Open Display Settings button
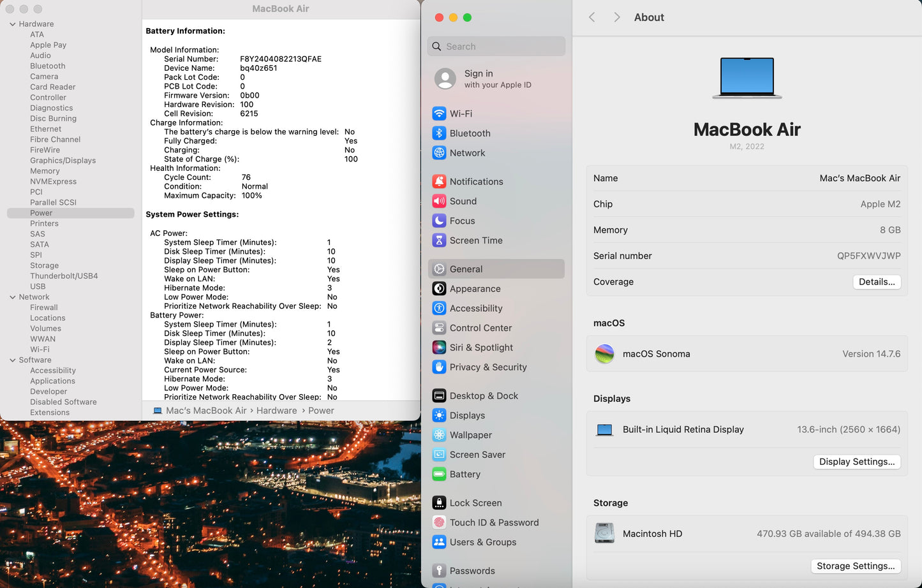 coord(856,462)
